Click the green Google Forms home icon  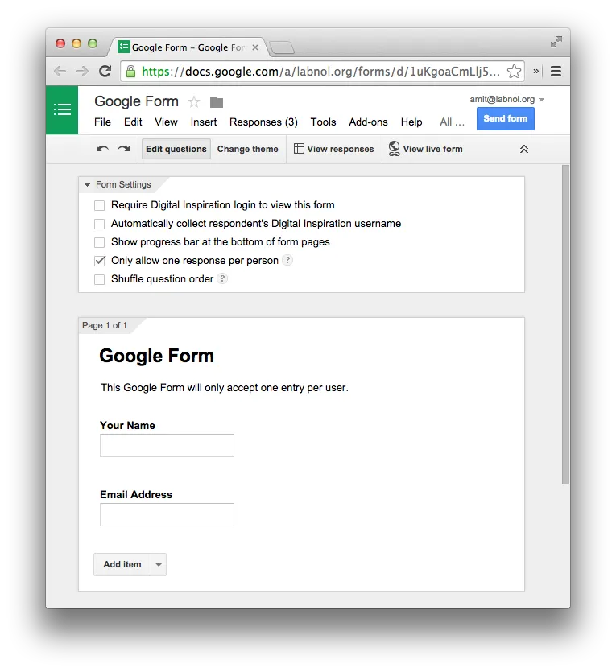pyautogui.click(x=62, y=109)
